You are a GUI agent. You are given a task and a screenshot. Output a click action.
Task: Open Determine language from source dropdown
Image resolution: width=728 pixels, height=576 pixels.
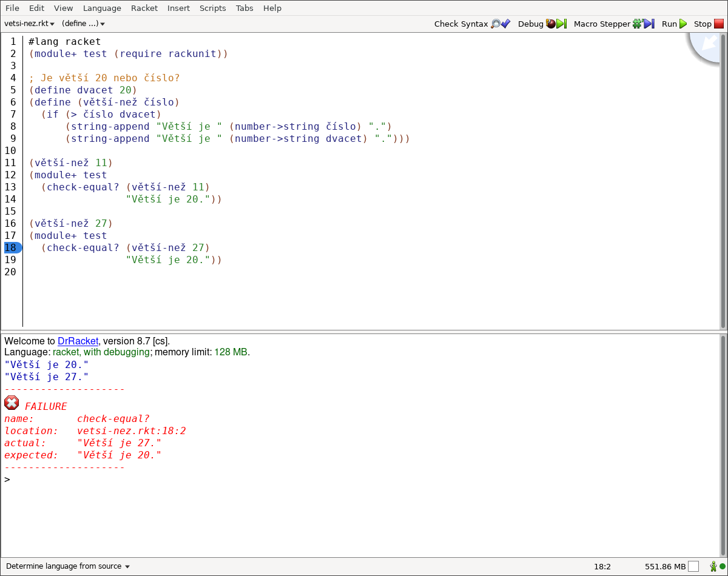point(68,566)
